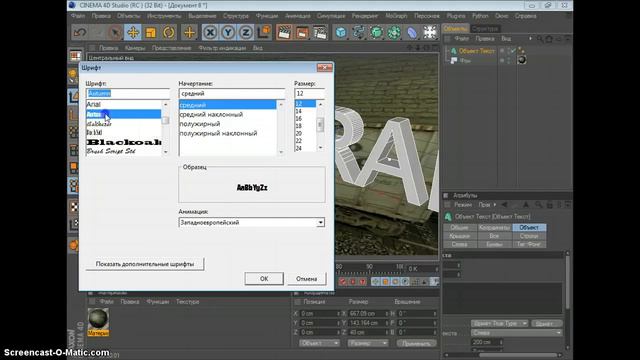This screenshot has height=360, width=640.
Task: Click the size list scrollbar thumb
Action: pyautogui.click(x=320, y=124)
